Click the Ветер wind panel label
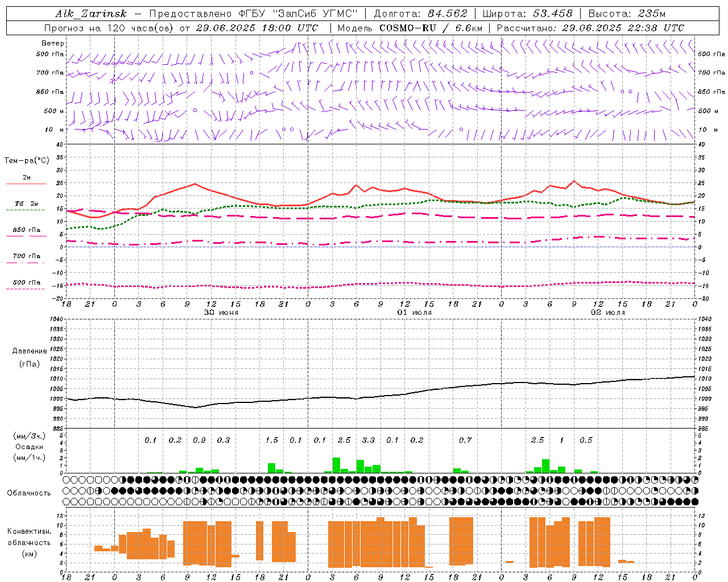The image size is (728, 582). click(53, 43)
